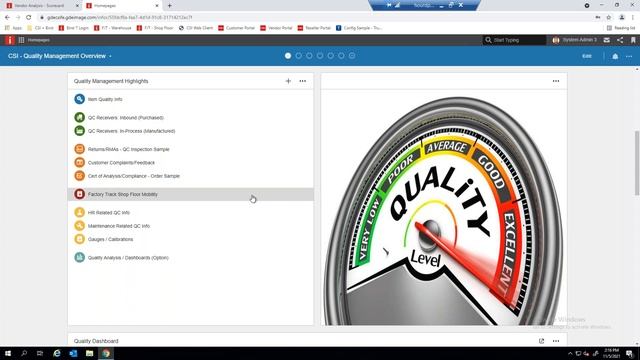Open Outlook from taskbar
The width and height of the screenshot is (640, 360).
[73, 353]
